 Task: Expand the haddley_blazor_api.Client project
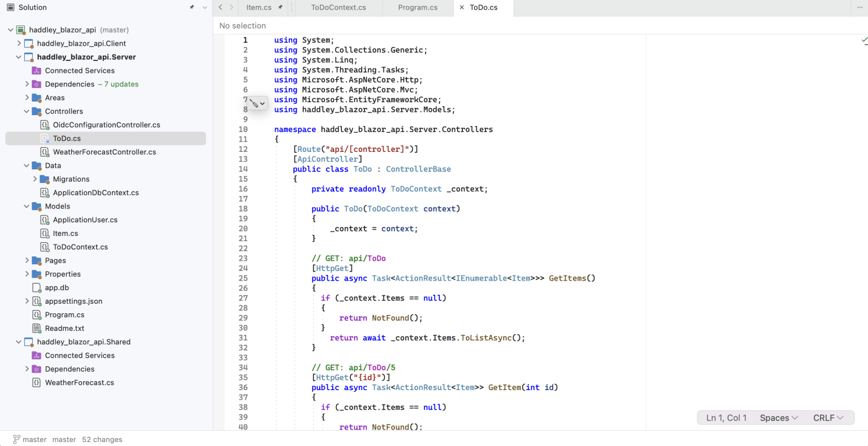19,43
